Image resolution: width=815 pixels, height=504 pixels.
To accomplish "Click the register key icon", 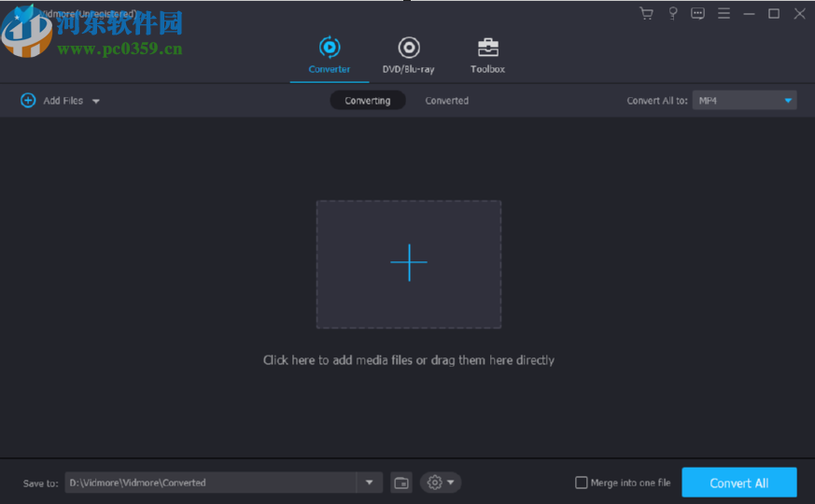I will click(672, 13).
